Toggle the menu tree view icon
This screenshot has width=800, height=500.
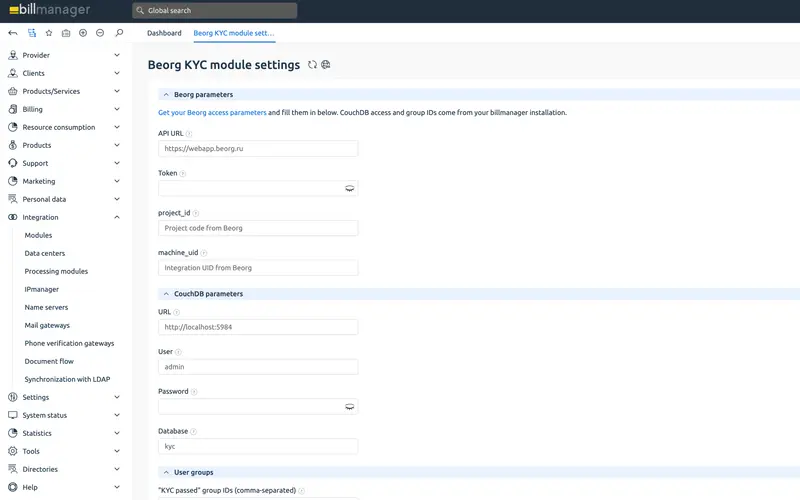pyautogui.click(x=32, y=33)
